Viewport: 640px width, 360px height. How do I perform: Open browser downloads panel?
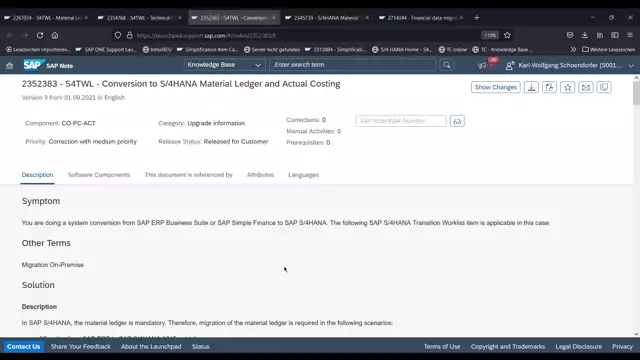[585, 36]
